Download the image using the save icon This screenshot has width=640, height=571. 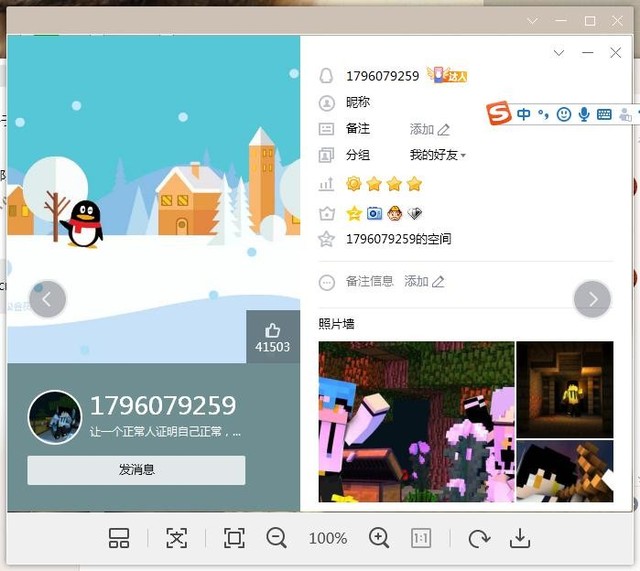(x=519, y=539)
